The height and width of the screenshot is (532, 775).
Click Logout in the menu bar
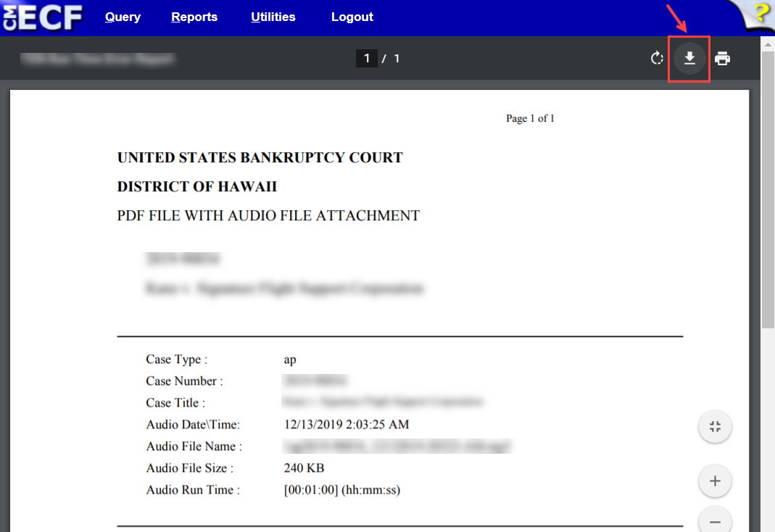coord(352,17)
